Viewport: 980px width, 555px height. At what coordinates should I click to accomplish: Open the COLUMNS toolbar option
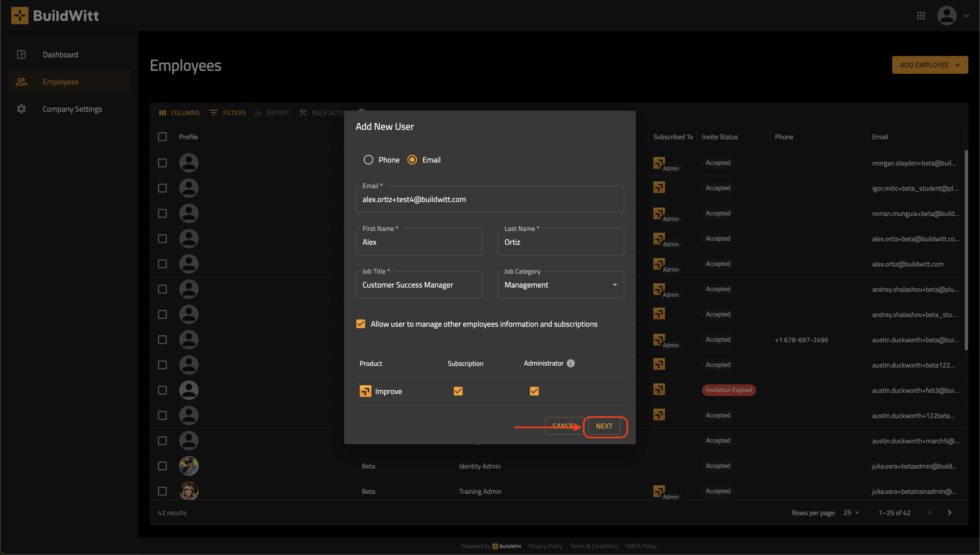pos(179,113)
